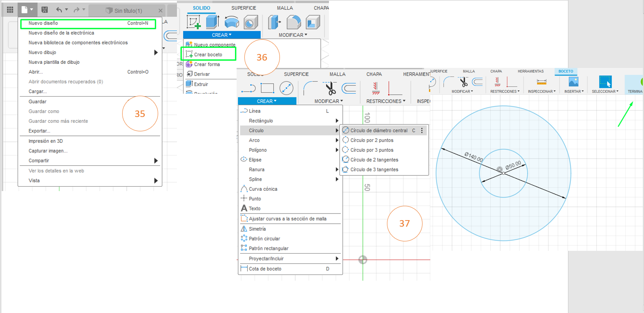Click the Revolve icon in SOLIDO toolbar
The image size is (644, 313).
[232, 22]
